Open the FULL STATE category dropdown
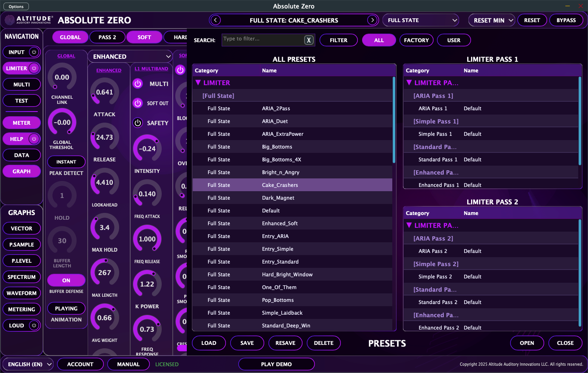This screenshot has height=373, width=588. click(x=420, y=20)
